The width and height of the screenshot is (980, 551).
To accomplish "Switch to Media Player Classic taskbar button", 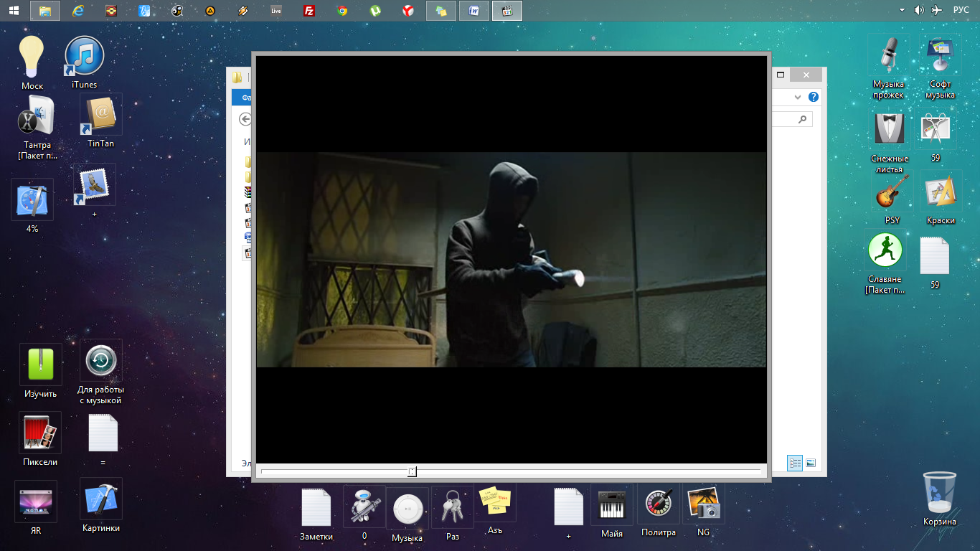I will tap(508, 11).
